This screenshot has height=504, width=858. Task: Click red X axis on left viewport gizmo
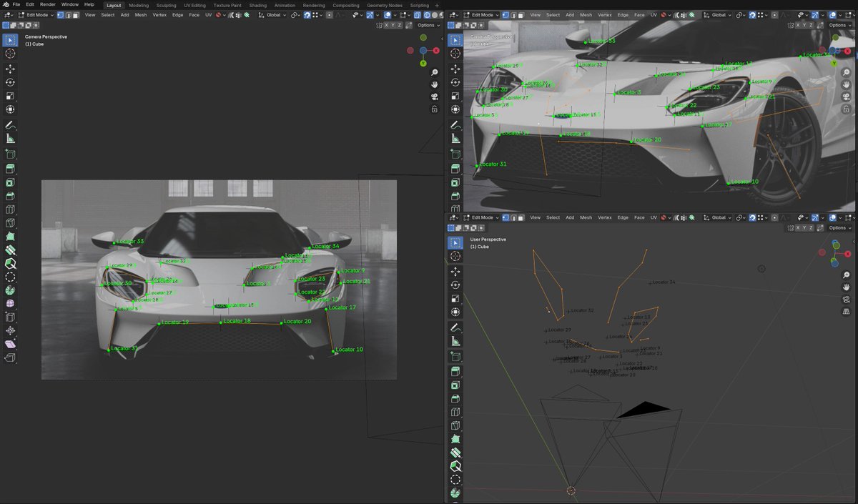click(x=435, y=51)
